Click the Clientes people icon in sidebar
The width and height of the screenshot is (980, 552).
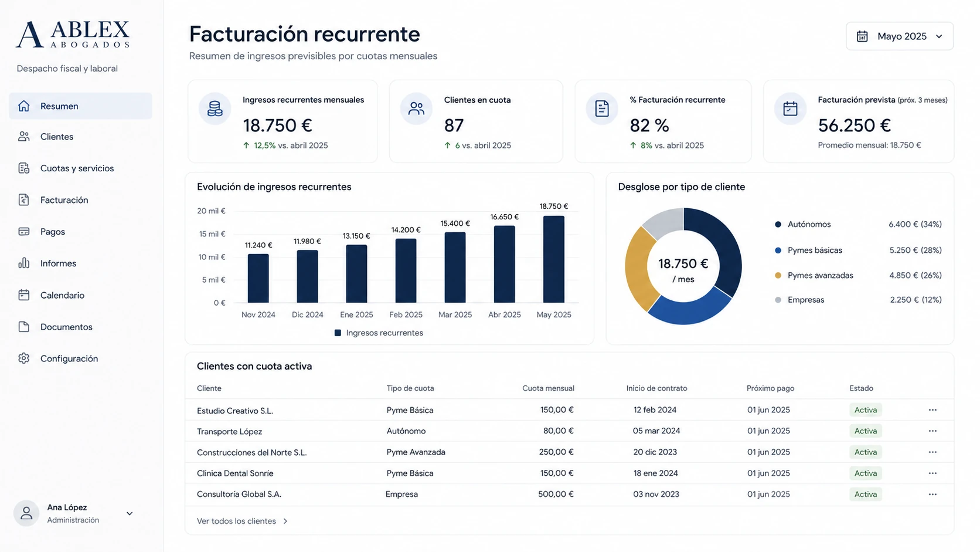pyautogui.click(x=24, y=137)
